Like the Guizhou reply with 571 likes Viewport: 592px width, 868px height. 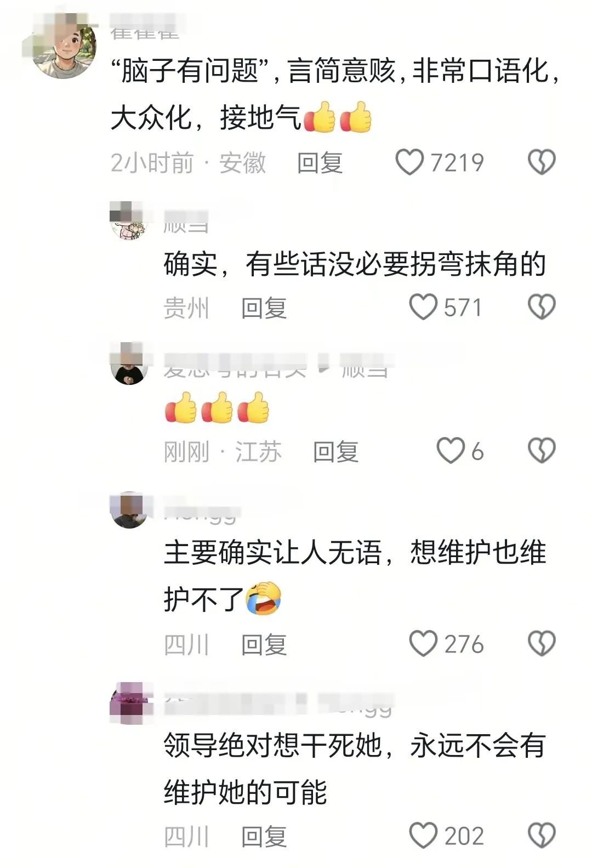423,307
